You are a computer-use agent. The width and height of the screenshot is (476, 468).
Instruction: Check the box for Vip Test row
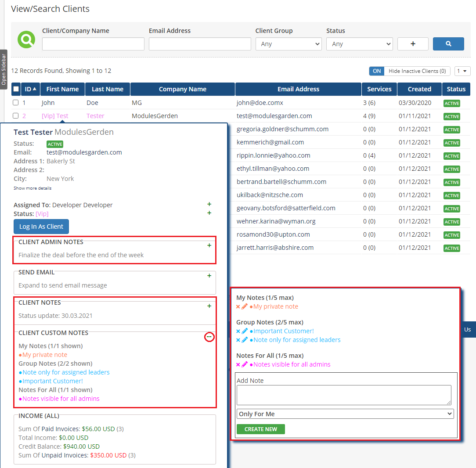coord(15,115)
